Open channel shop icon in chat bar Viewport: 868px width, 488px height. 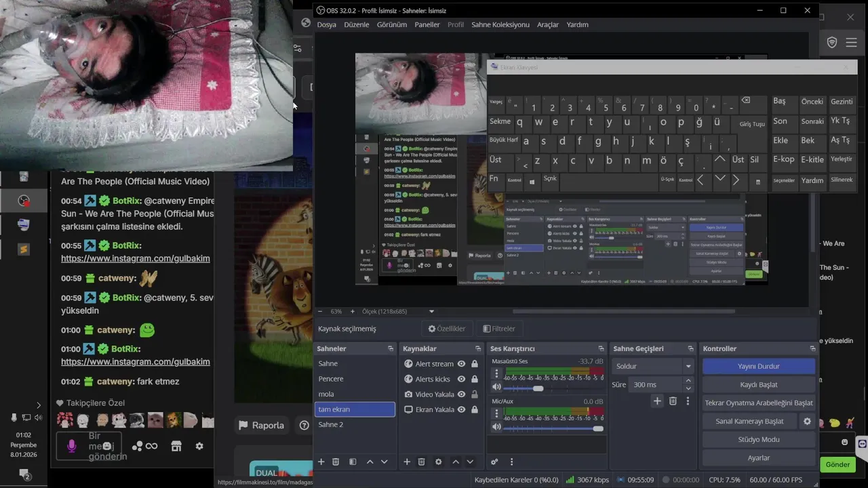click(176, 446)
